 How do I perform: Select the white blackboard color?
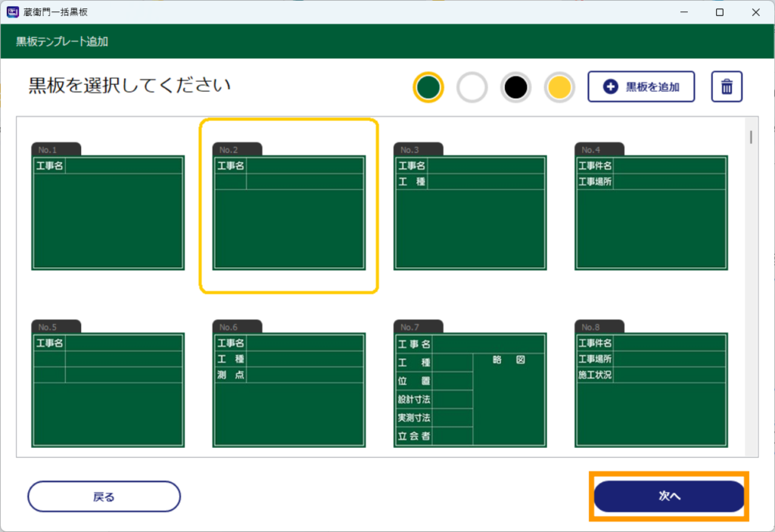coord(472,87)
